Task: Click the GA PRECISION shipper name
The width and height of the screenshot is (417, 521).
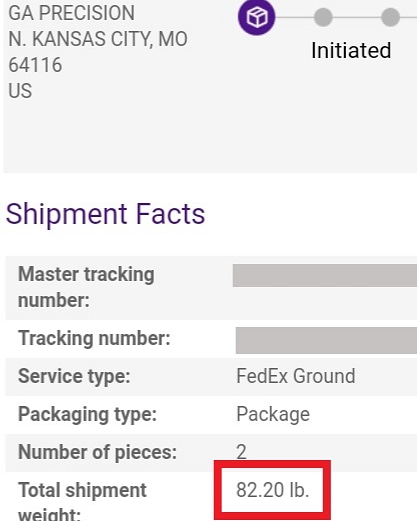Action: (72, 13)
